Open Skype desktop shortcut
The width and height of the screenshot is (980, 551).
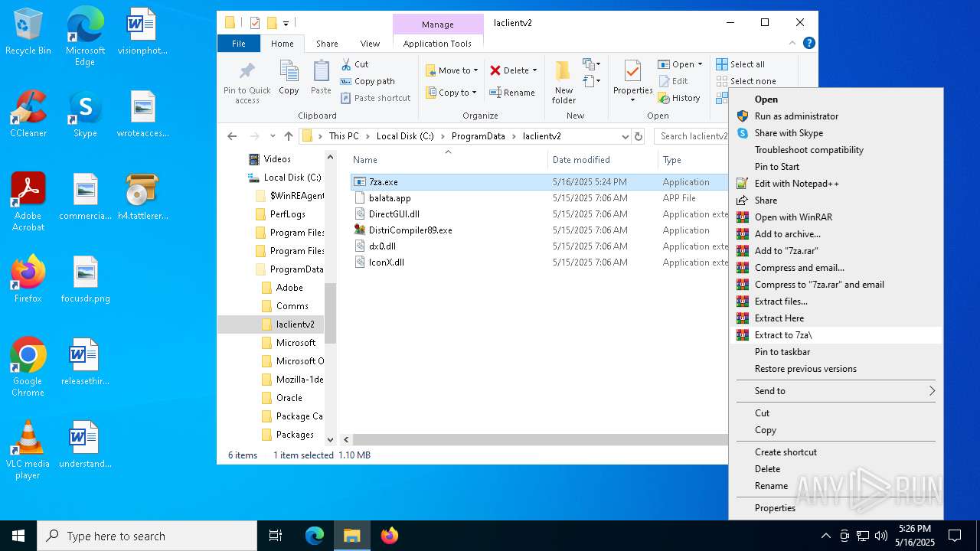(85, 114)
